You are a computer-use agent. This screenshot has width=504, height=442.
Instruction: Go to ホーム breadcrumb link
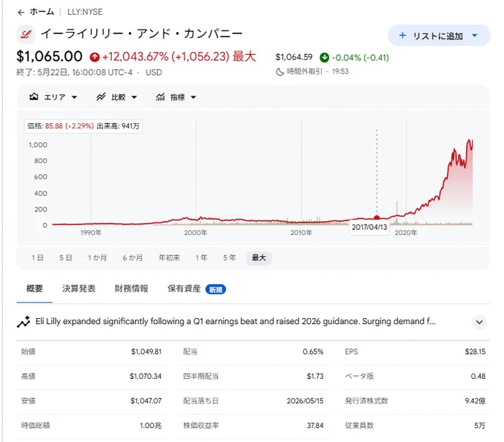click(x=42, y=12)
